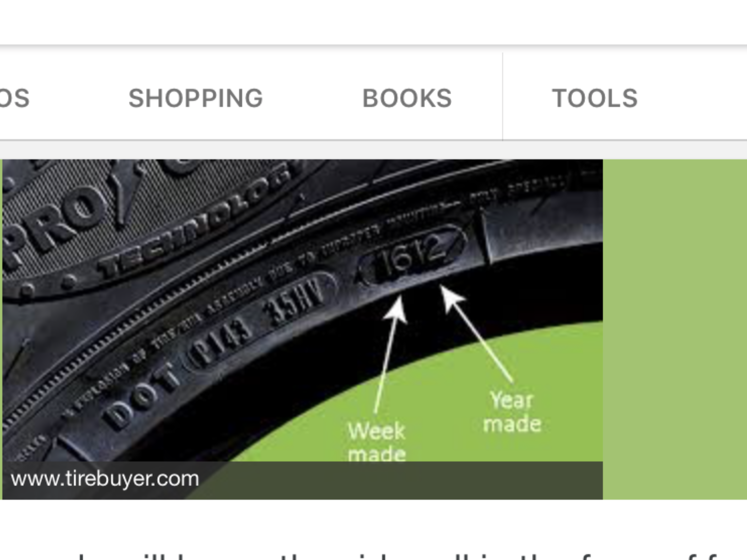Screen dimensions: 747x560
Task: Visit the www.tirebuyer.com source link
Action: click(105, 479)
